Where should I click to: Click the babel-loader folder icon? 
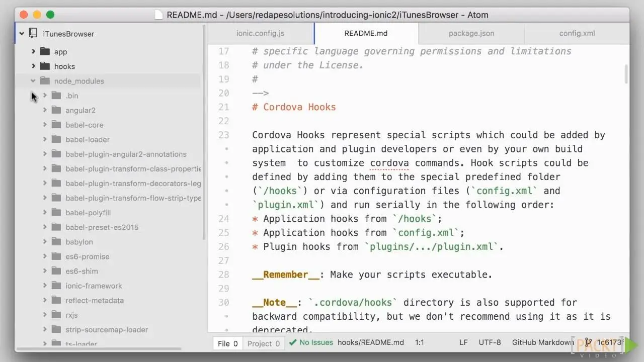56,139
